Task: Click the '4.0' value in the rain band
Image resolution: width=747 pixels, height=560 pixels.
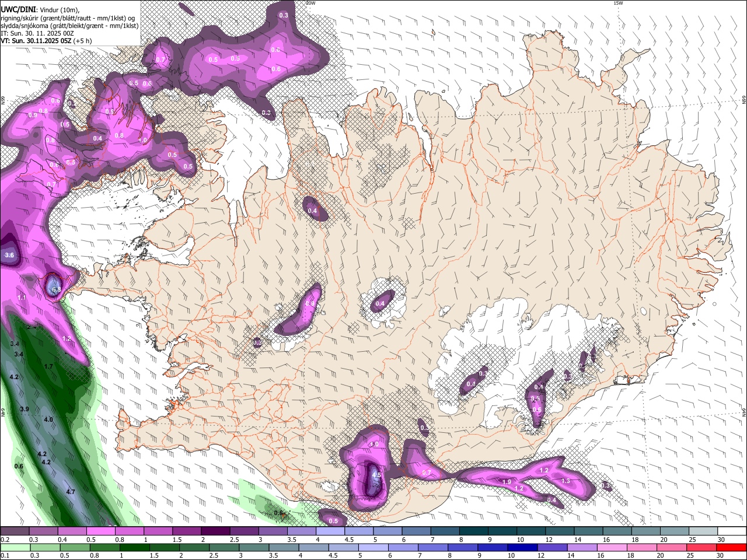Action: (48, 419)
